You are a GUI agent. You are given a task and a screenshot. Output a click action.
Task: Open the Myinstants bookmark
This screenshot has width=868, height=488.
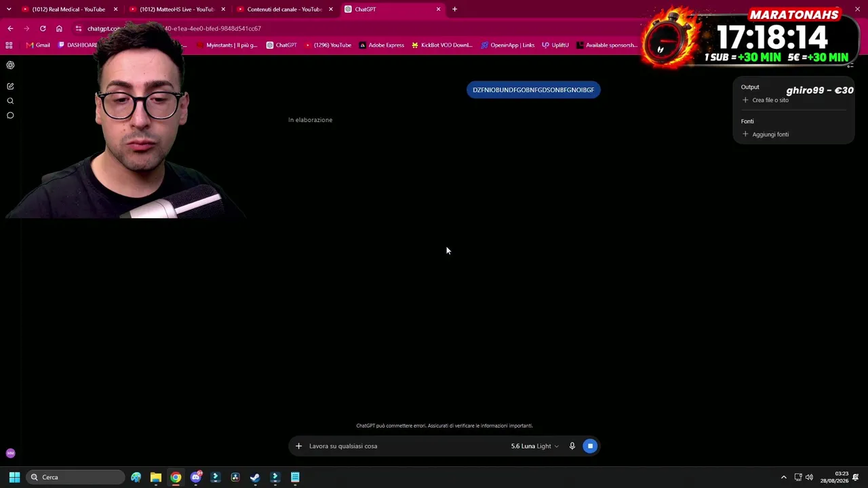pyautogui.click(x=227, y=45)
